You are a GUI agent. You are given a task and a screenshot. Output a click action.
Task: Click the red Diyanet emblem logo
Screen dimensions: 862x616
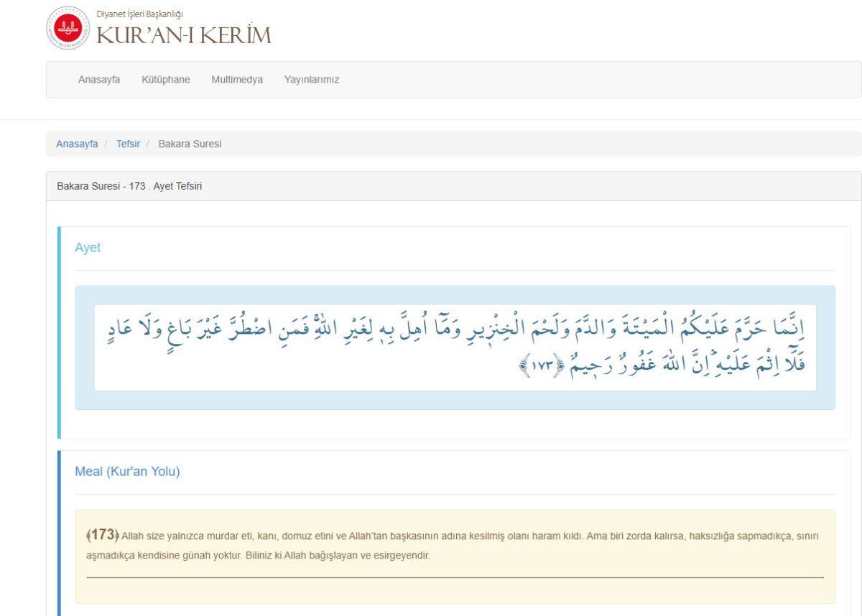pyautogui.click(x=68, y=28)
